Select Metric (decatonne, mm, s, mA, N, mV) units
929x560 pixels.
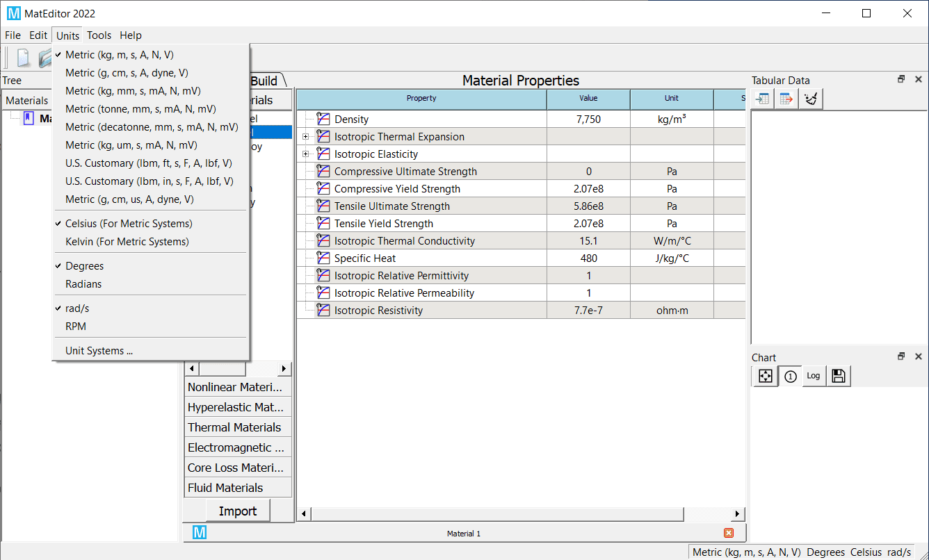point(151,127)
